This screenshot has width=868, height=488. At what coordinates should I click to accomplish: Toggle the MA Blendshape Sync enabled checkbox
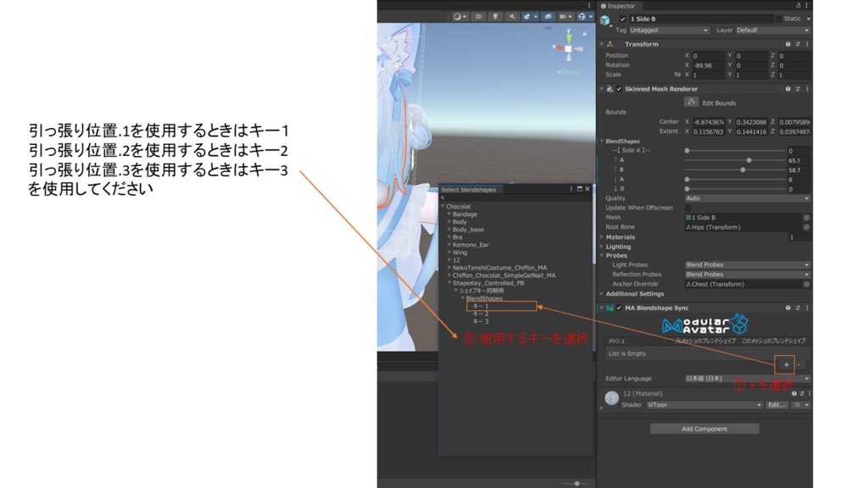[x=619, y=308]
